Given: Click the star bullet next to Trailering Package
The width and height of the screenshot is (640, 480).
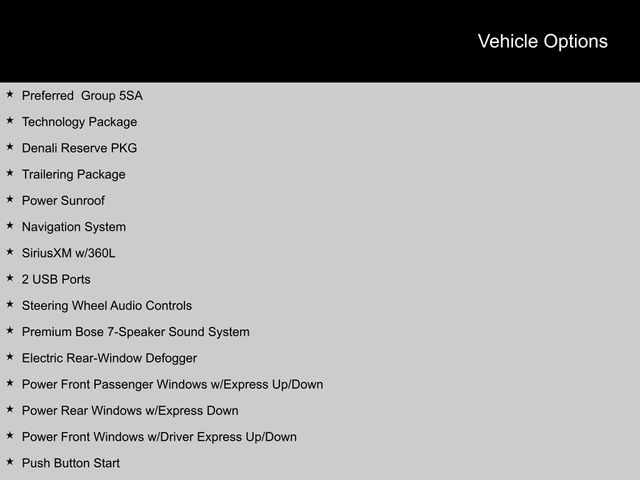Looking at the screenshot, I should click(10, 174).
